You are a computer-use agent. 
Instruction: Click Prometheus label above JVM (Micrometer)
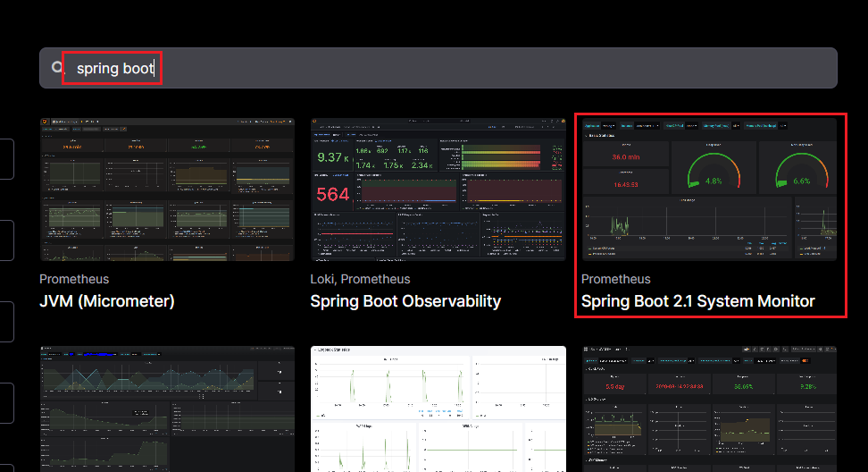74,279
